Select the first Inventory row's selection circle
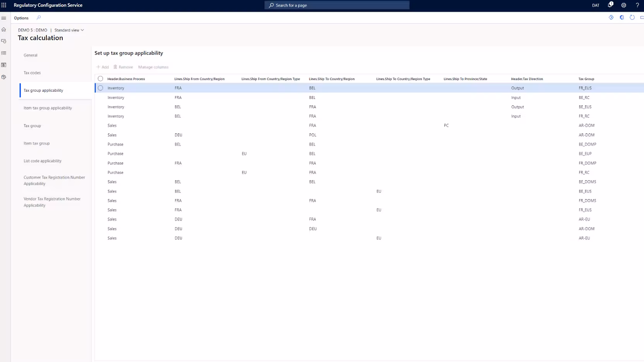Image resolution: width=644 pixels, height=362 pixels. tap(100, 88)
